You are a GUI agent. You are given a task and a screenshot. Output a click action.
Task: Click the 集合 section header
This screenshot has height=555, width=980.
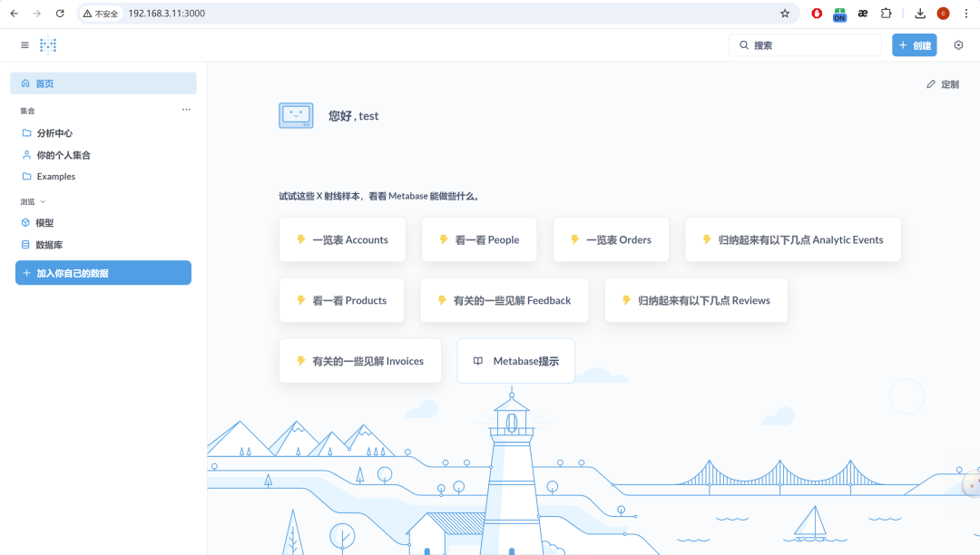[x=27, y=111]
